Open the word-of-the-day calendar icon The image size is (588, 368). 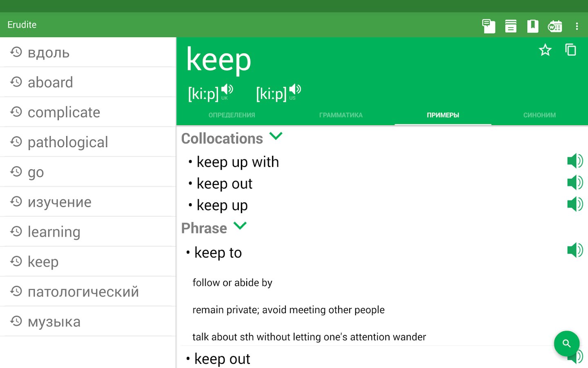point(555,26)
